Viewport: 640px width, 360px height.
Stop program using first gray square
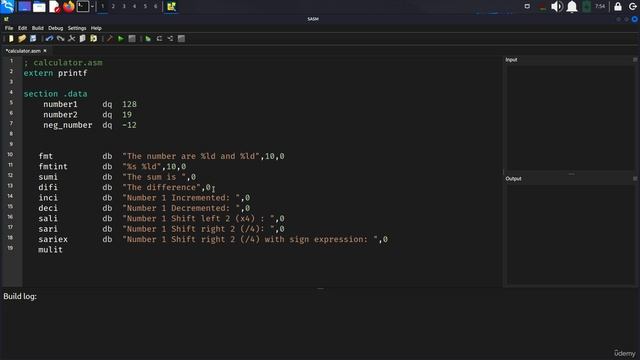(x=132, y=38)
